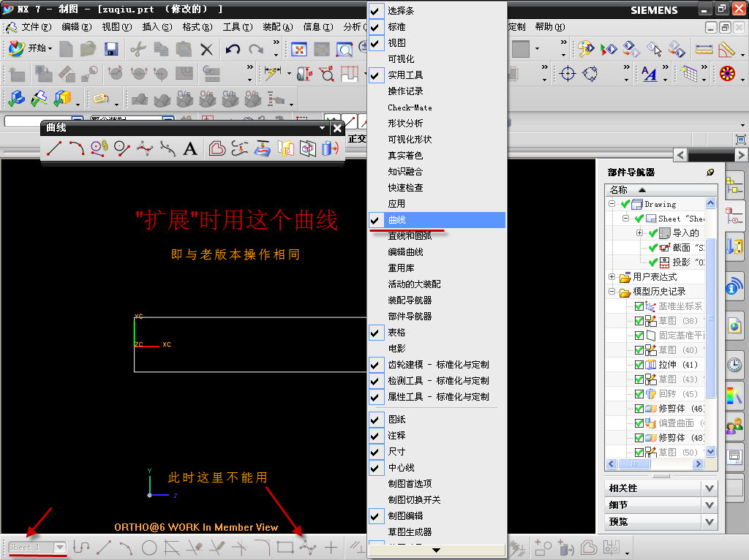Screen dimensions: 749x560
Task: Collapse the Drawing tree node
Action: pyautogui.click(x=611, y=204)
